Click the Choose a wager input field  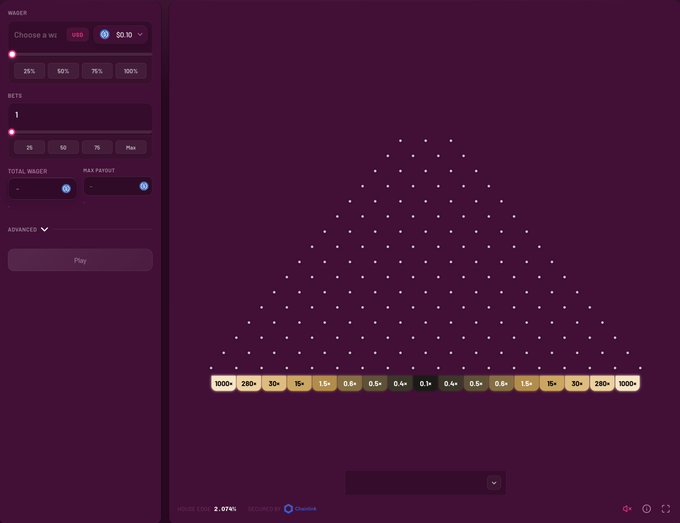tap(36, 35)
